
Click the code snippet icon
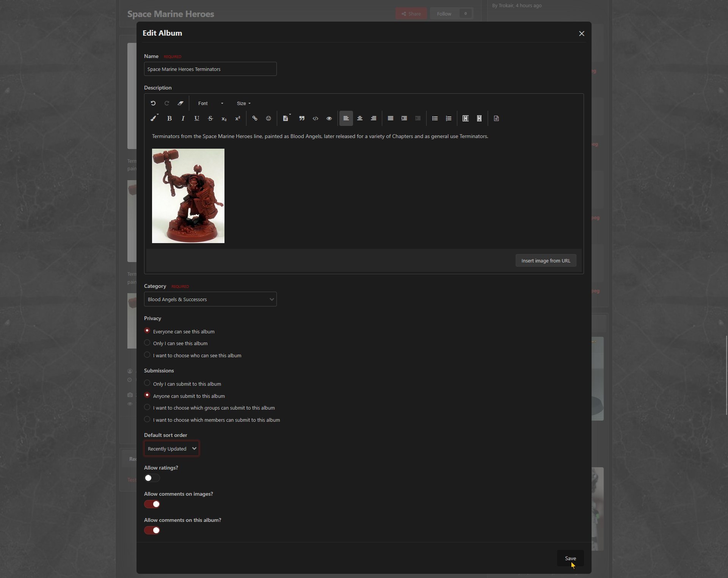[315, 118]
